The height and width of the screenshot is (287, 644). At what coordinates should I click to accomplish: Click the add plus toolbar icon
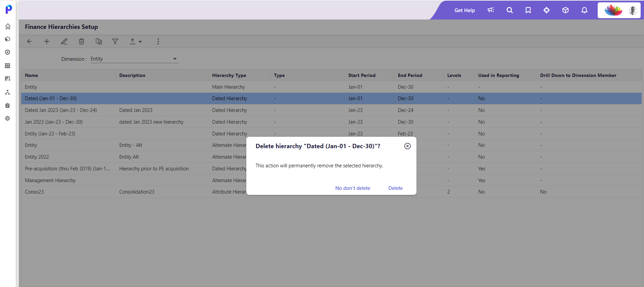coord(47,41)
